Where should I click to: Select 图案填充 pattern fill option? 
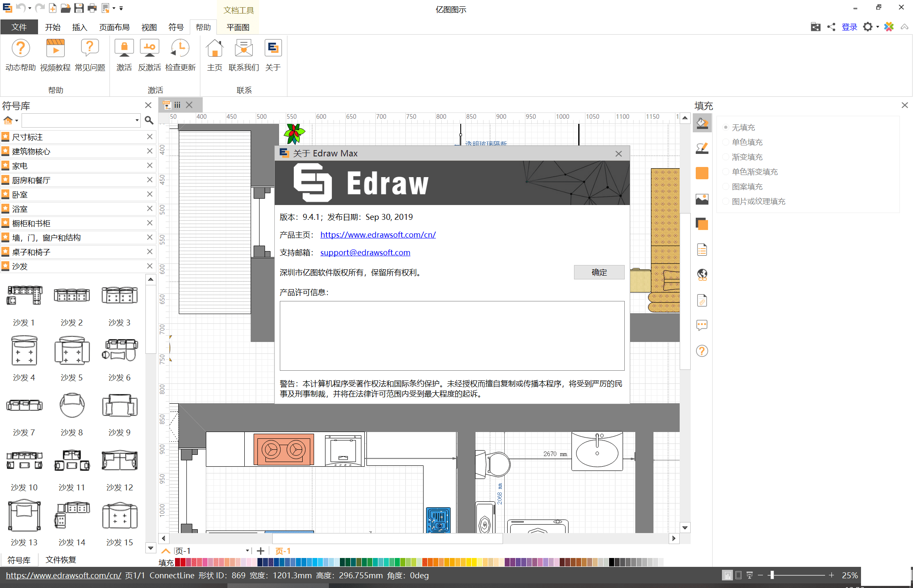click(743, 186)
